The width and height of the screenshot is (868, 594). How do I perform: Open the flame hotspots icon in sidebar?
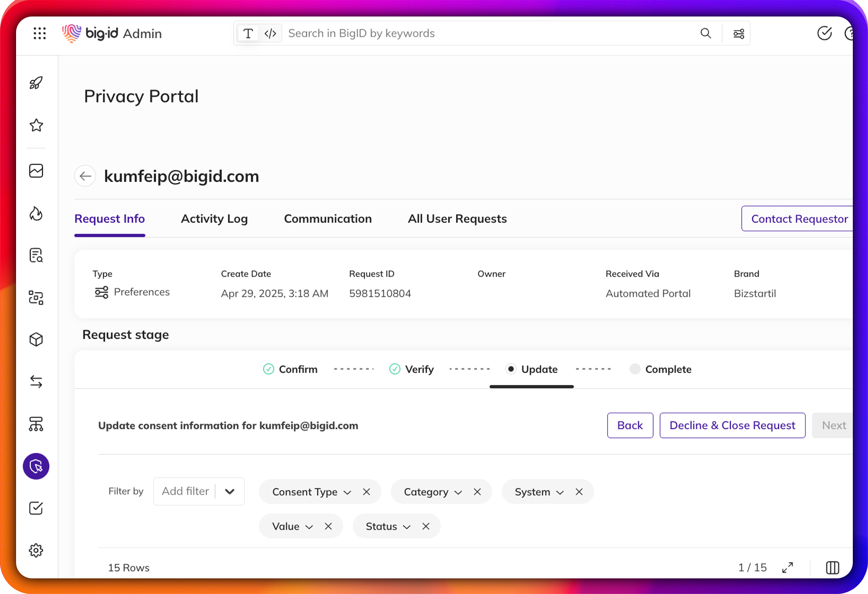pyautogui.click(x=36, y=214)
